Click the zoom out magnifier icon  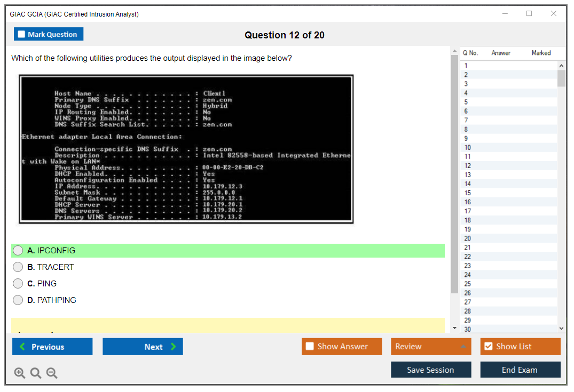pyautogui.click(x=52, y=373)
